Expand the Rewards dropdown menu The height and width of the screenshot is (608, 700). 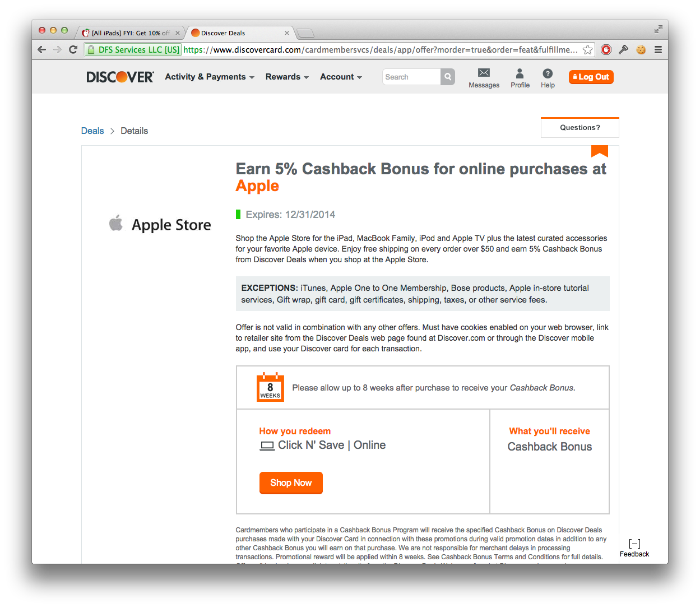click(287, 77)
